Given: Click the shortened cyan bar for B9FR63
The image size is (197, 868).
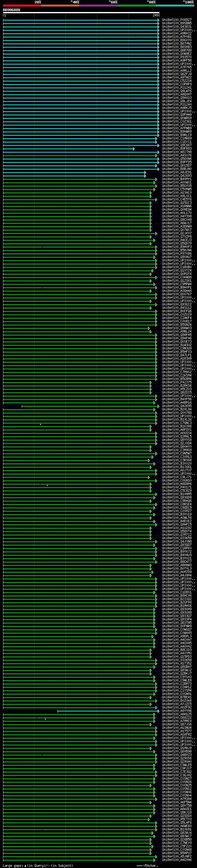Looking at the screenshot, I should pos(69,149).
